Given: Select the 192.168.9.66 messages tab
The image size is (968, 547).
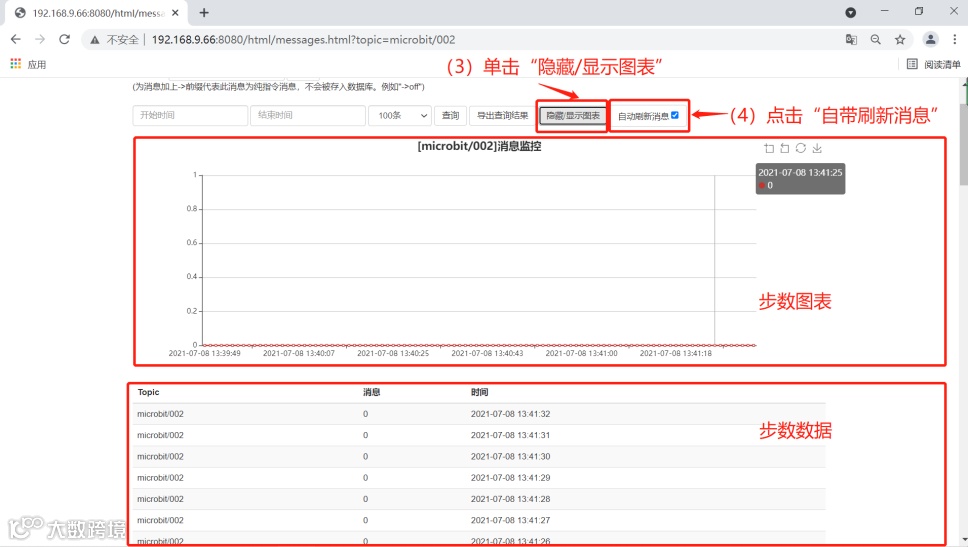Looking at the screenshot, I should pos(96,13).
